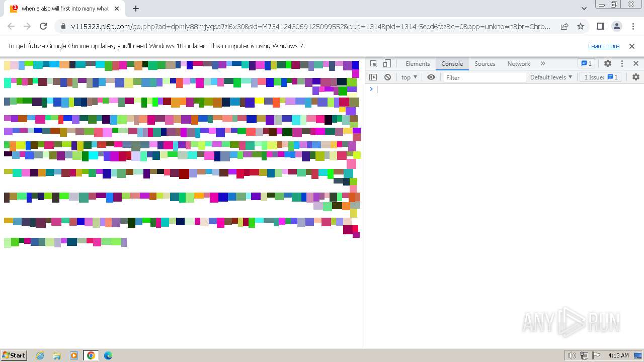The image size is (644, 362).
Task: Open the issues counter badge in DevTools tab bar
Action: point(586,63)
